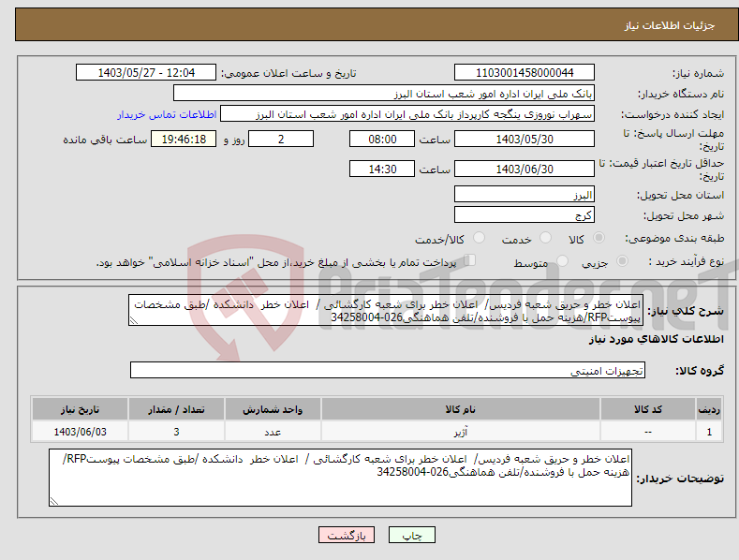Click the بازگشت back button
The height and width of the screenshot is (560, 739).
click(347, 535)
